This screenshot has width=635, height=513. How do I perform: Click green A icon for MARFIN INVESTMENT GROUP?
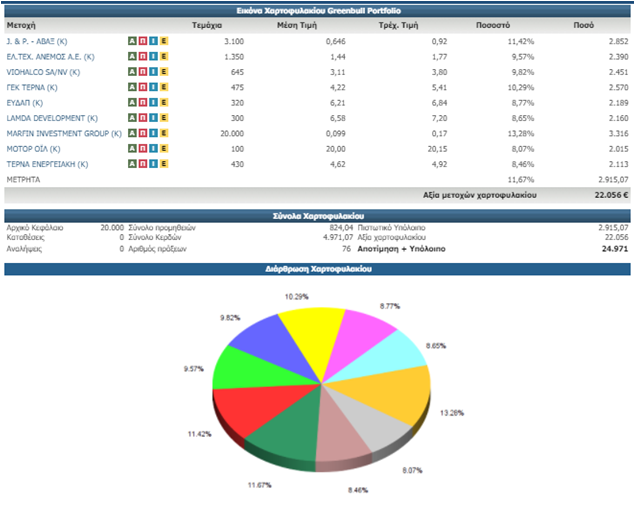click(132, 133)
